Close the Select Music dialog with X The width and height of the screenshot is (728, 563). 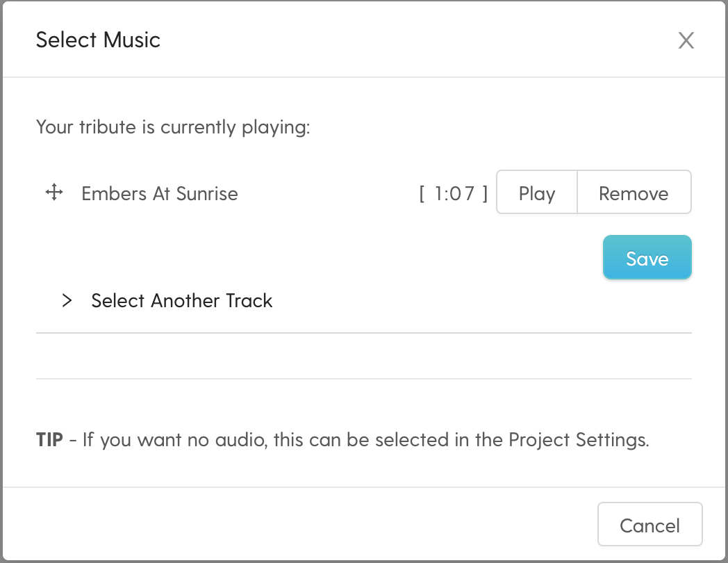click(x=686, y=40)
